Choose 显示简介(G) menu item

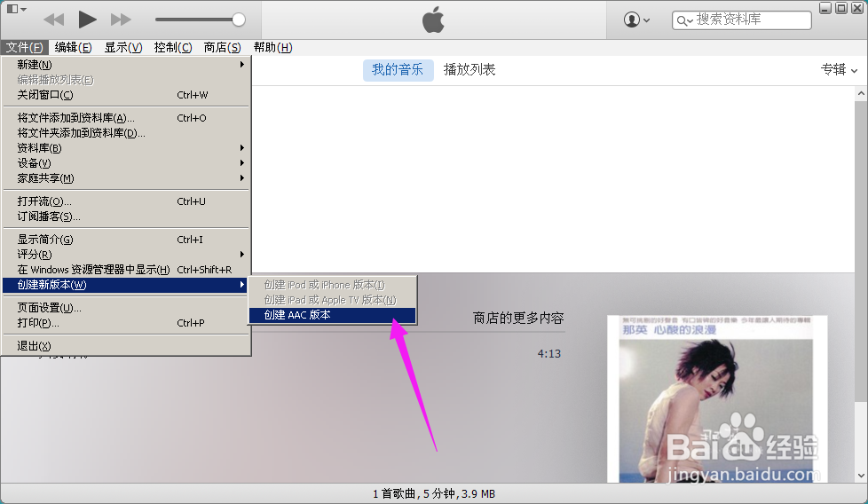[126, 240]
